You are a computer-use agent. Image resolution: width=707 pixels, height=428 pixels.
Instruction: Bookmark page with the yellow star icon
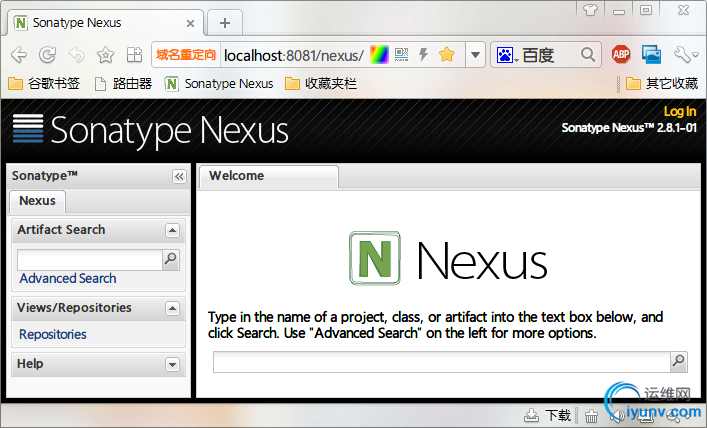(x=446, y=55)
